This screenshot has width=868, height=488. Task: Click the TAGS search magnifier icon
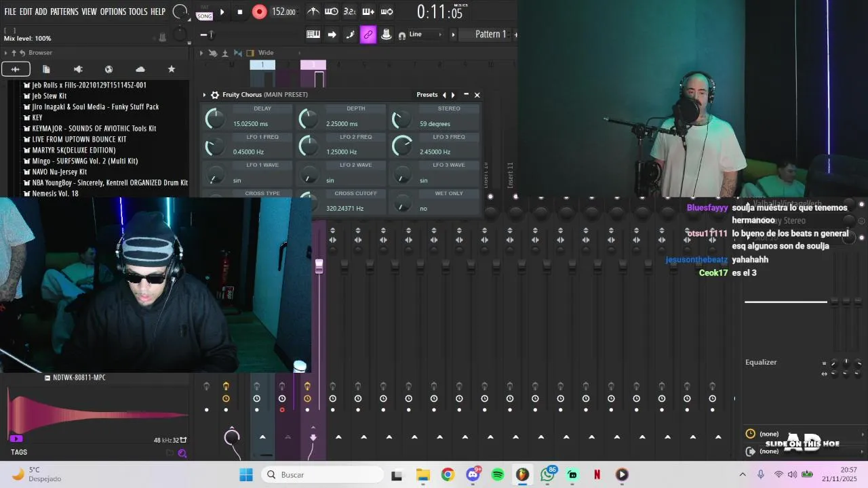[182, 453]
